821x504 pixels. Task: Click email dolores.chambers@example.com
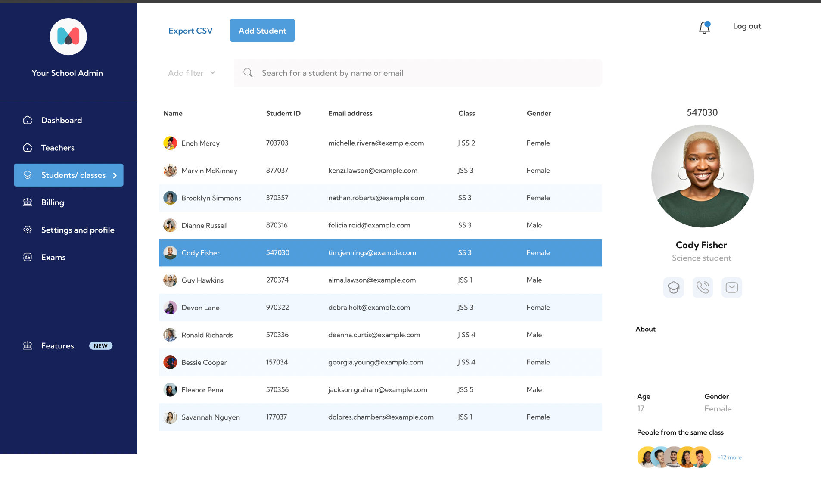tap(381, 417)
